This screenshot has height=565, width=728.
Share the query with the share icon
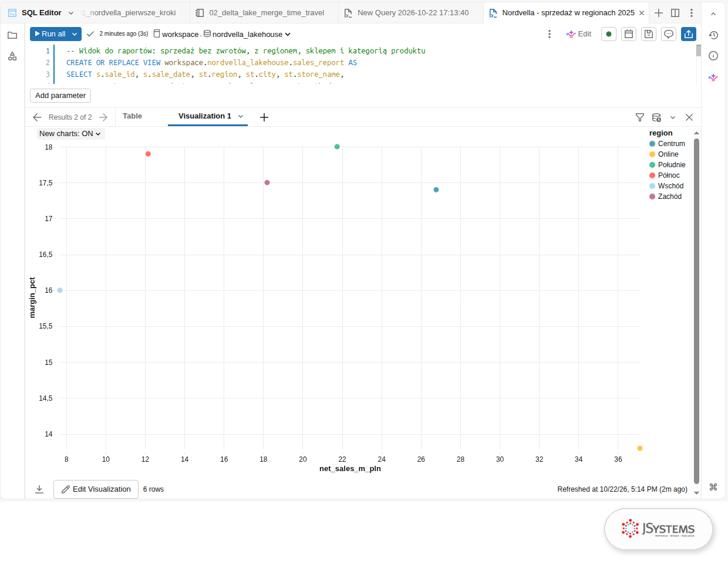coord(689,34)
